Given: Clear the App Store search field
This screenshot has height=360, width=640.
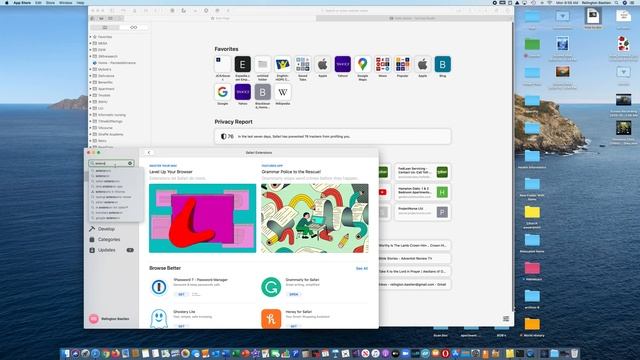Looking at the screenshot, I should 130,163.
